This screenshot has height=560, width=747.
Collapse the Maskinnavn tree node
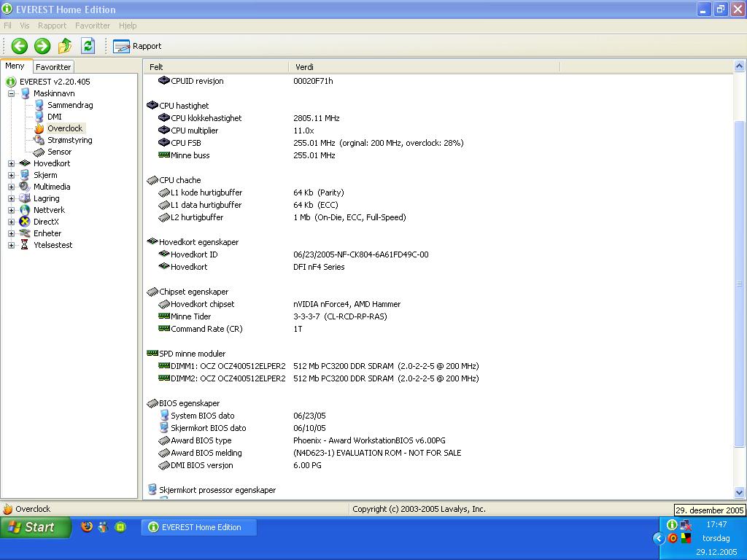click(x=11, y=93)
